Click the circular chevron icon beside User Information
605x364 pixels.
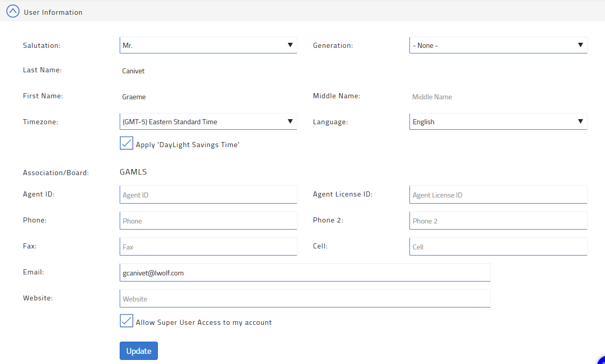point(13,11)
